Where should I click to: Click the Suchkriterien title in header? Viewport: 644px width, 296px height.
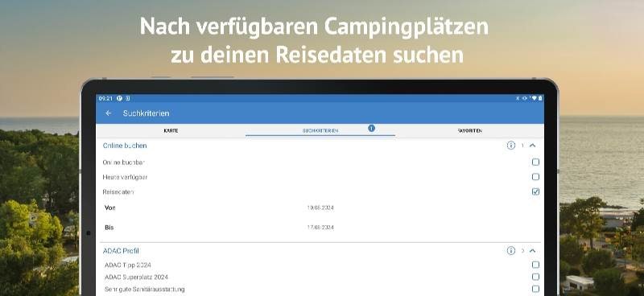pyautogui.click(x=146, y=113)
